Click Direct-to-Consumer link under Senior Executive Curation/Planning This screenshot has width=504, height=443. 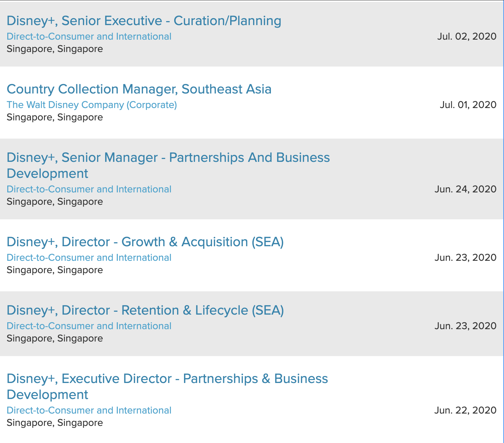click(x=89, y=36)
